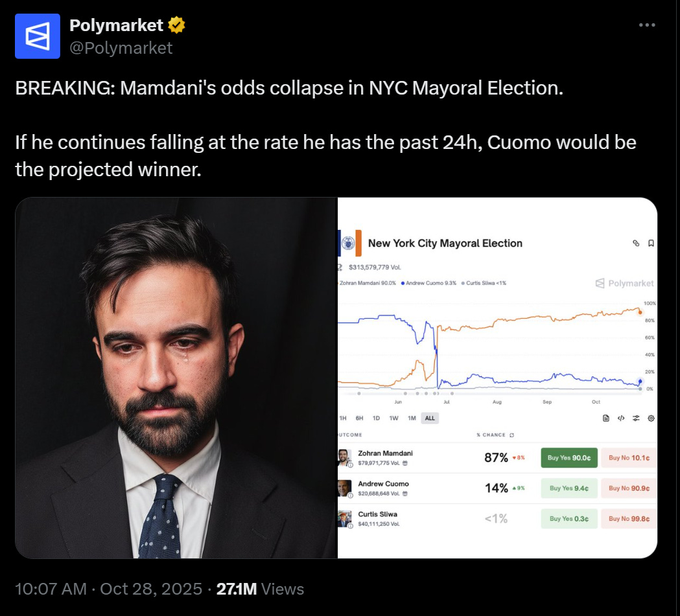Image resolution: width=680 pixels, height=616 pixels.
Task: Click the copy link icon beside market title
Action: [x=636, y=243]
